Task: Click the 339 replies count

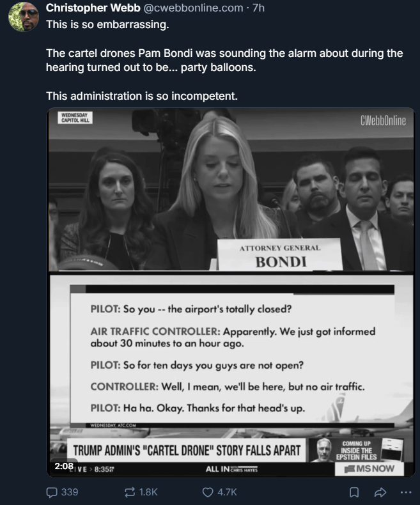Action: (x=70, y=492)
